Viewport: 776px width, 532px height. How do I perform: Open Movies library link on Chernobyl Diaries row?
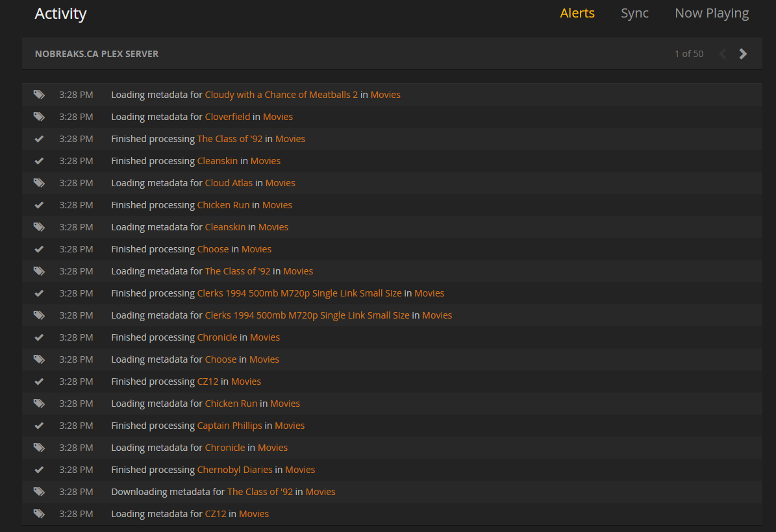click(300, 470)
